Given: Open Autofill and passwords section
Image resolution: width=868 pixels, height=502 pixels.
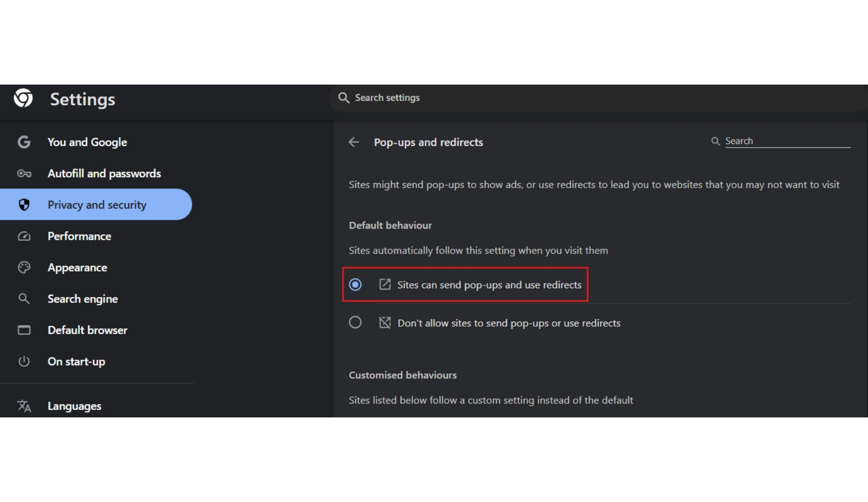Looking at the screenshot, I should coord(97,173).
